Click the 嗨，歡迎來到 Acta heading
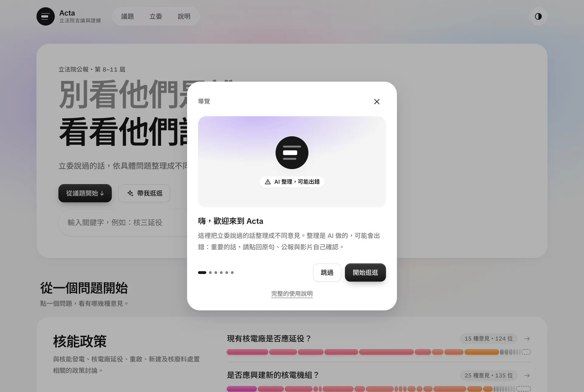 click(231, 221)
